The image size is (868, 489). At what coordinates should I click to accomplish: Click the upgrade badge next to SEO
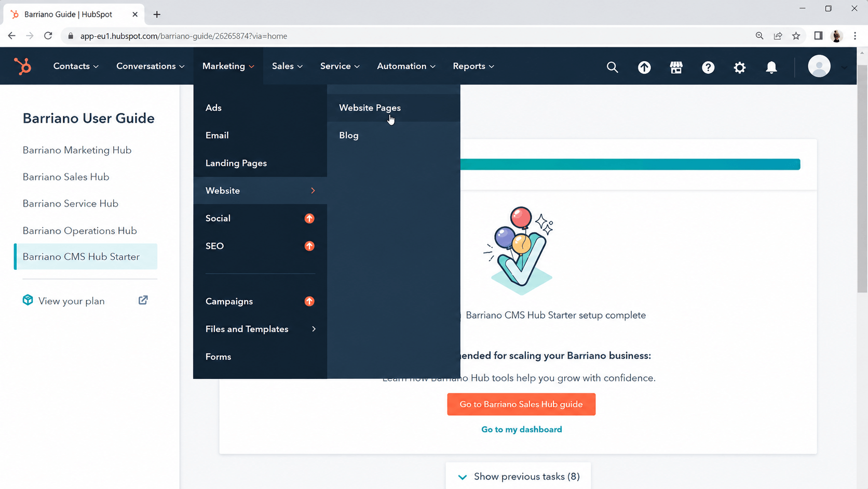click(x=309, y=246)
